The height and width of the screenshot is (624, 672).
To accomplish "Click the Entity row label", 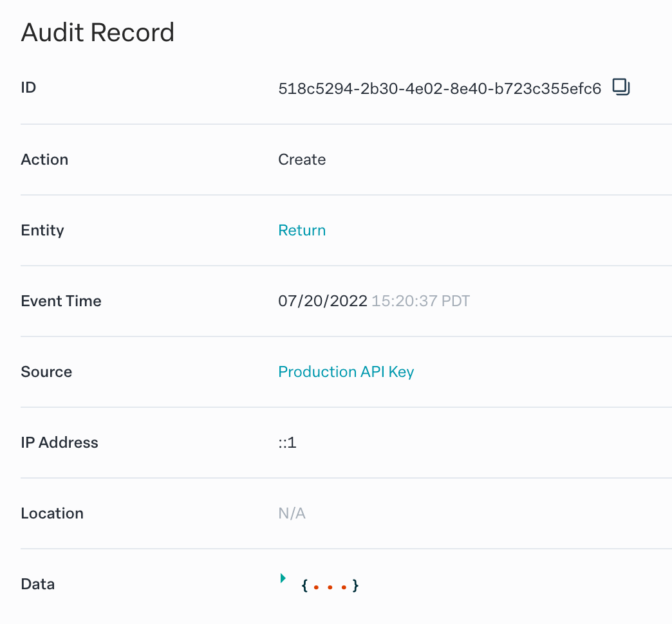I will [42, 230].
